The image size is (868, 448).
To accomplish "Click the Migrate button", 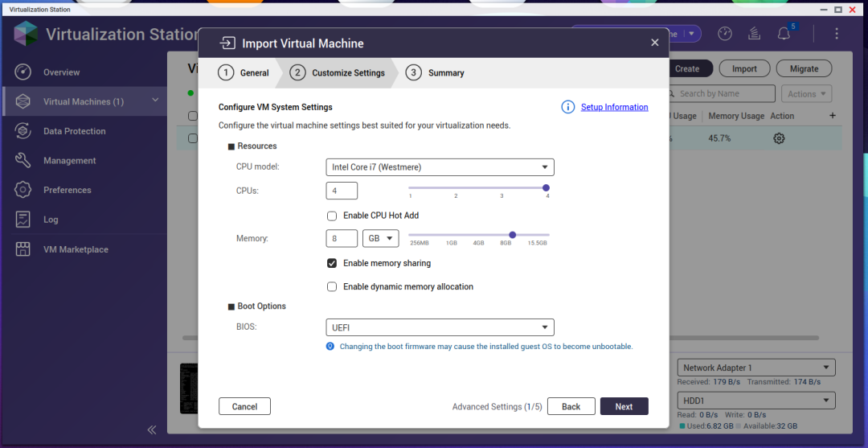I will pyautogui.click(x=805, y=68).
